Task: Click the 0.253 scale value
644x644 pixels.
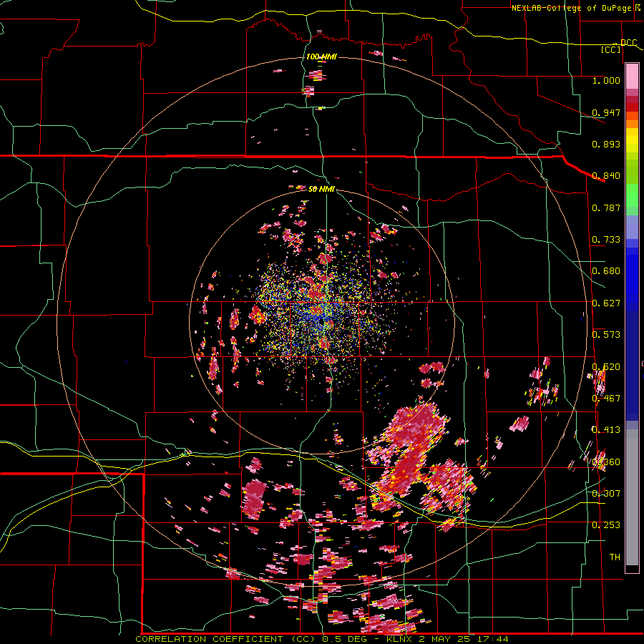Action: click(606, 525)
